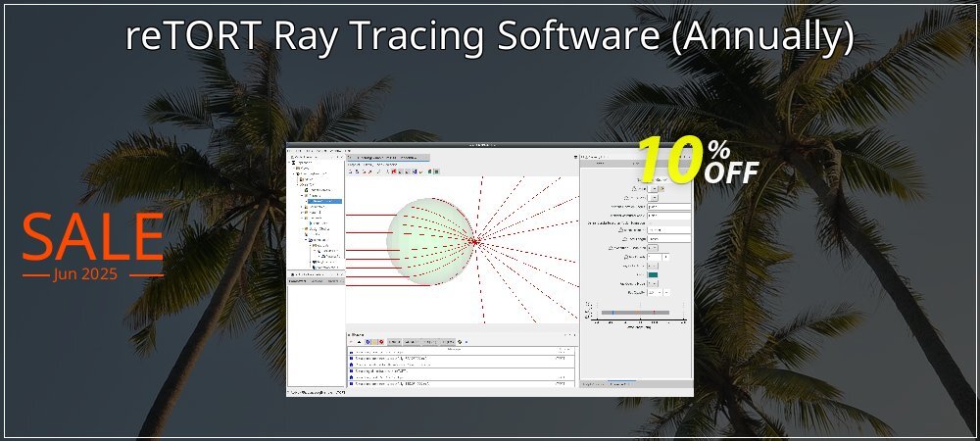The image size is (980, 441).
Task: Toggle the blue info filter in messages toolbar
Action: 368,342
